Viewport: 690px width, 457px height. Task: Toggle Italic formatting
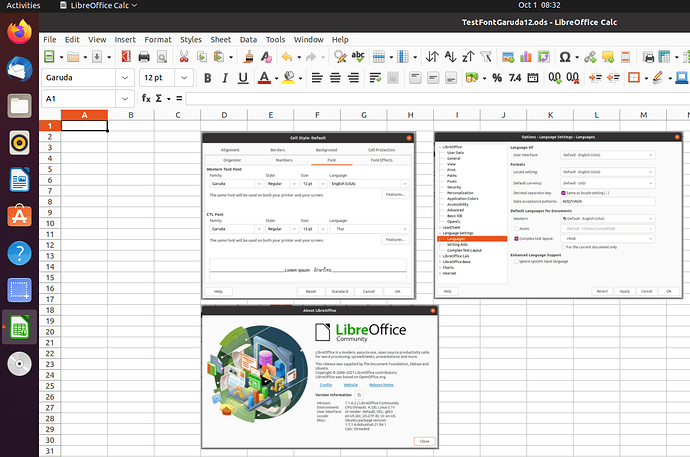[x=225, y=78]
